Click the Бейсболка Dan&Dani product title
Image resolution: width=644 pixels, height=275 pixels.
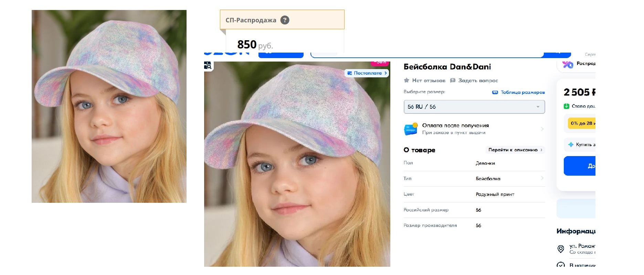447,67
